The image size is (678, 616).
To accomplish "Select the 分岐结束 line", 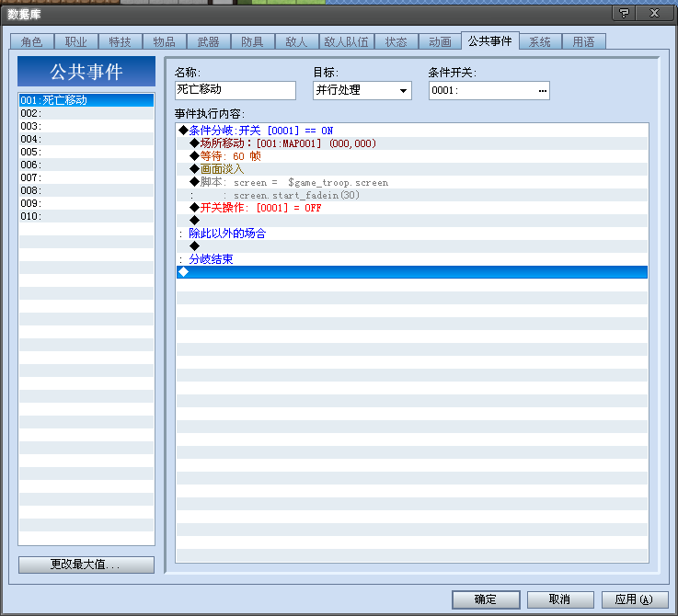I will (x=412, y=259).
